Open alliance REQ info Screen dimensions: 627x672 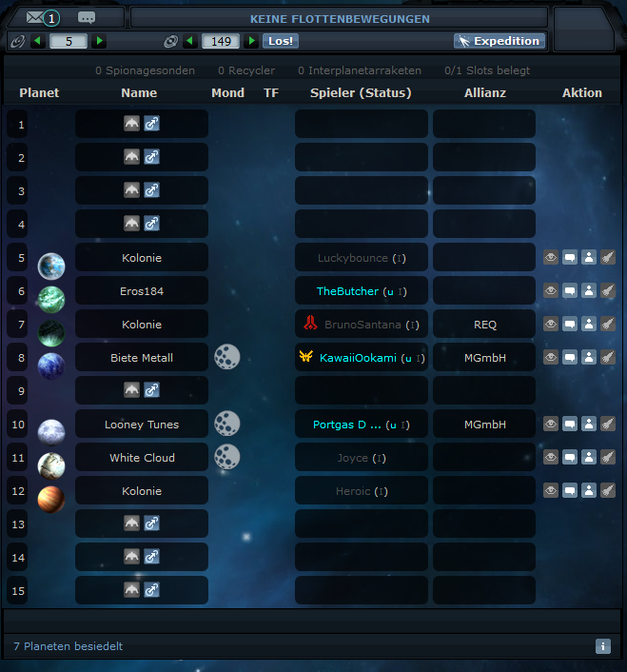(x=485, y=325)
